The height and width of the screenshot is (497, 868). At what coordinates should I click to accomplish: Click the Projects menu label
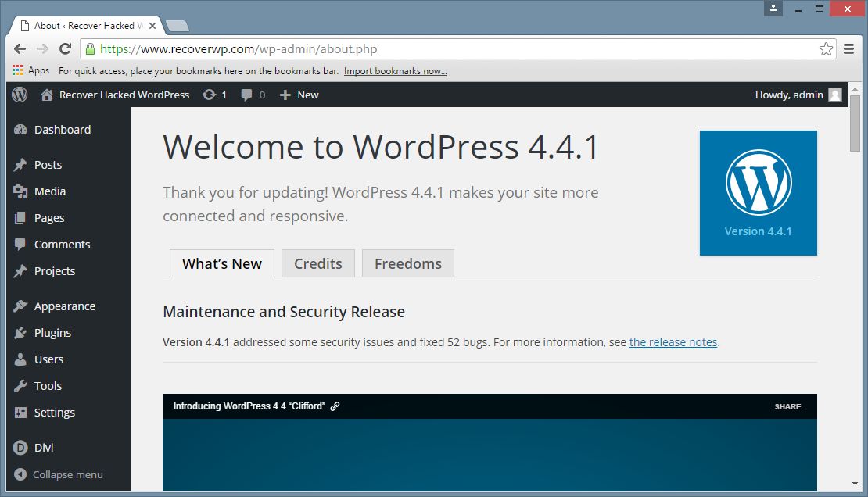55,271
